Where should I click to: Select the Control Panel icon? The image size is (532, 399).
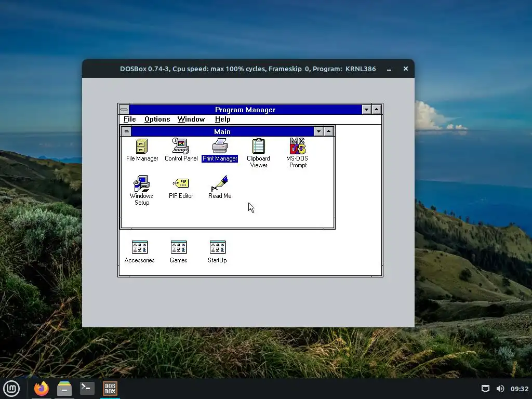181,146
